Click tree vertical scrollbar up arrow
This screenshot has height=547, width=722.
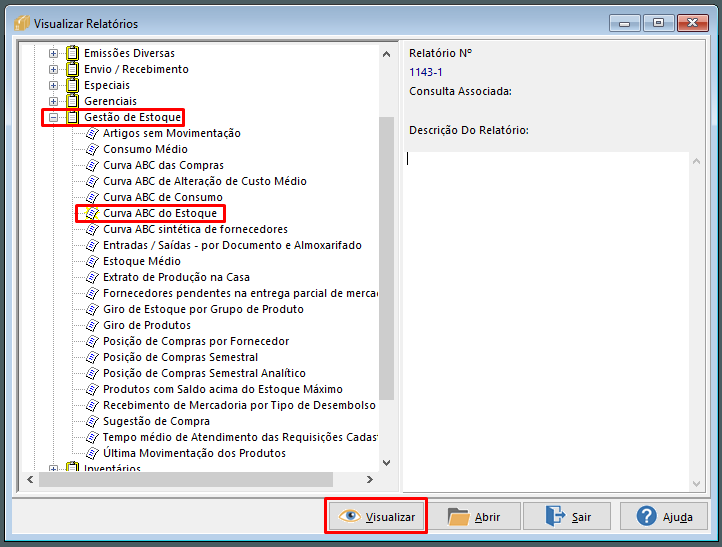[x=387, y=54]
